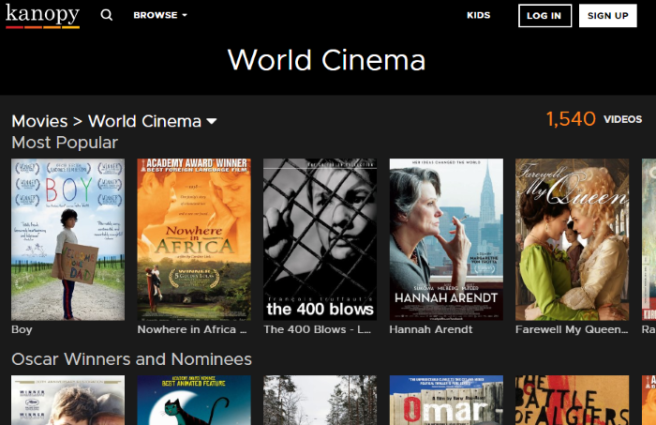The width and height of the screenshot is (656, 425).
Task: Open search with the magnifying glass icon
Action: tap(107, 16)
